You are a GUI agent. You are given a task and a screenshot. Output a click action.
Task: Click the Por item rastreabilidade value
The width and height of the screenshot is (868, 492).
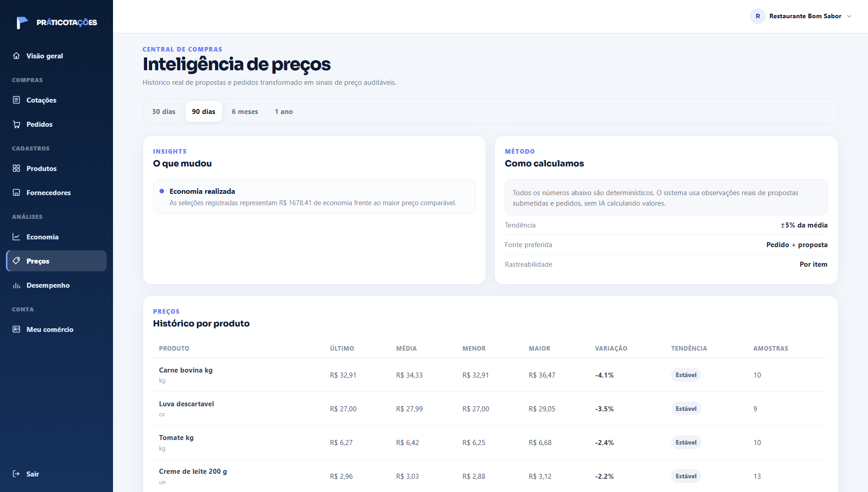(x=813, y=264)
